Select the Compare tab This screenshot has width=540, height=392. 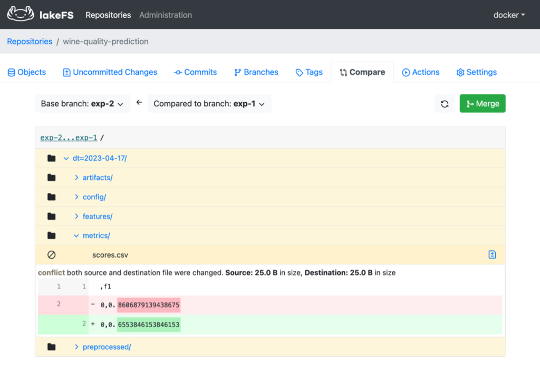[x=362, y=72]
